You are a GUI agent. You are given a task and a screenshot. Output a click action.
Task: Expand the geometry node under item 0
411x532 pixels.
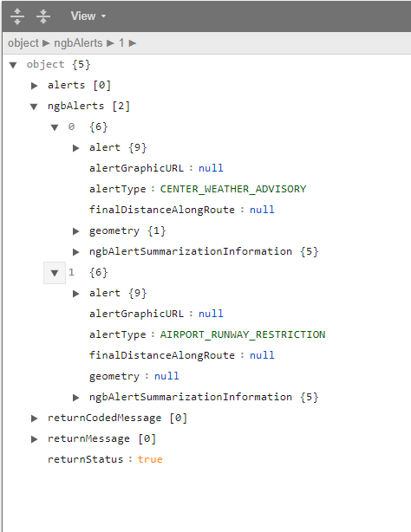pos(75,231)
